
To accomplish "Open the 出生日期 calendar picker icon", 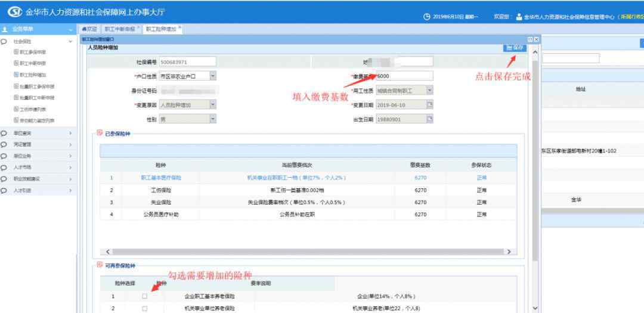I will pos(429,119).
